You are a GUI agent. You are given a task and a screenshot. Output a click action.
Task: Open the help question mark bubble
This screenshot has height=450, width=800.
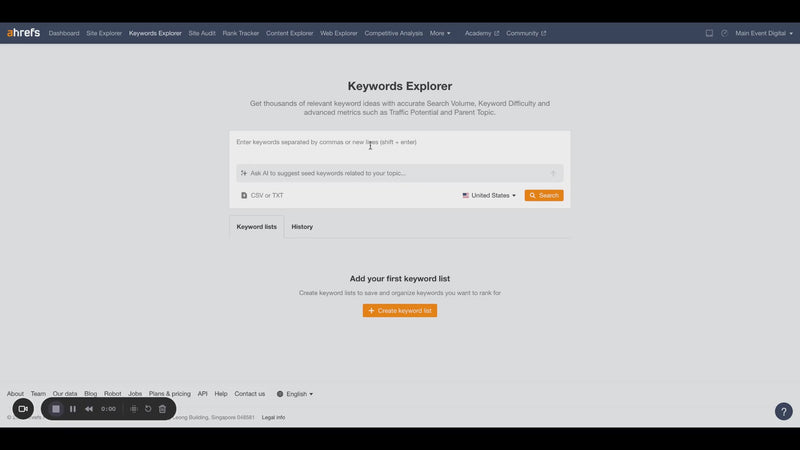point(784,411)
